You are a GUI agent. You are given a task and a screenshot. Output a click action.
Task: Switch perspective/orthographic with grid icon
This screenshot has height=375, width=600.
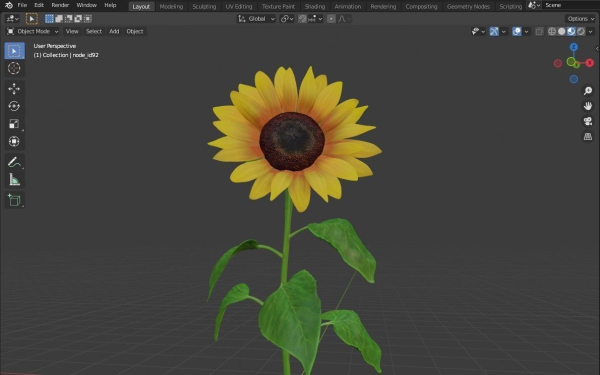coord(588,137)
